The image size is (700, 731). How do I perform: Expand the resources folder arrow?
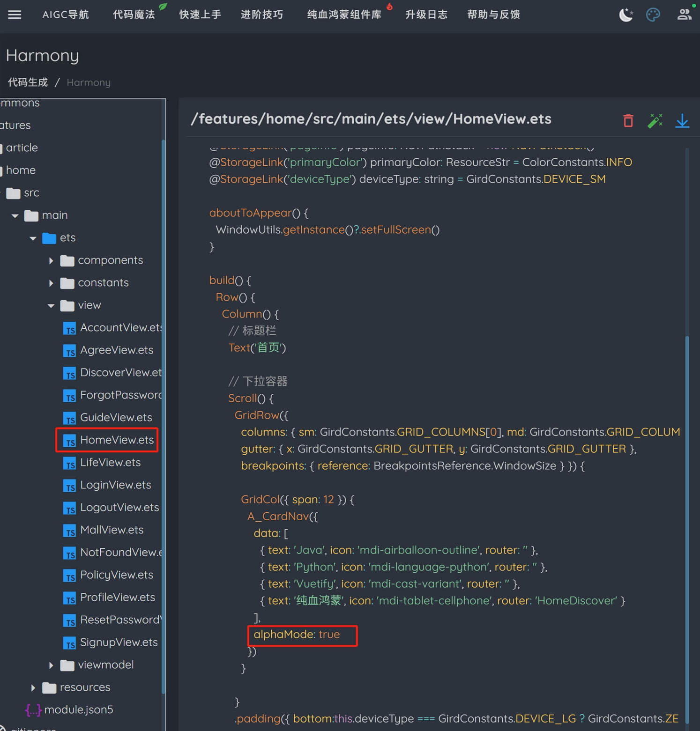coord(33,688)
